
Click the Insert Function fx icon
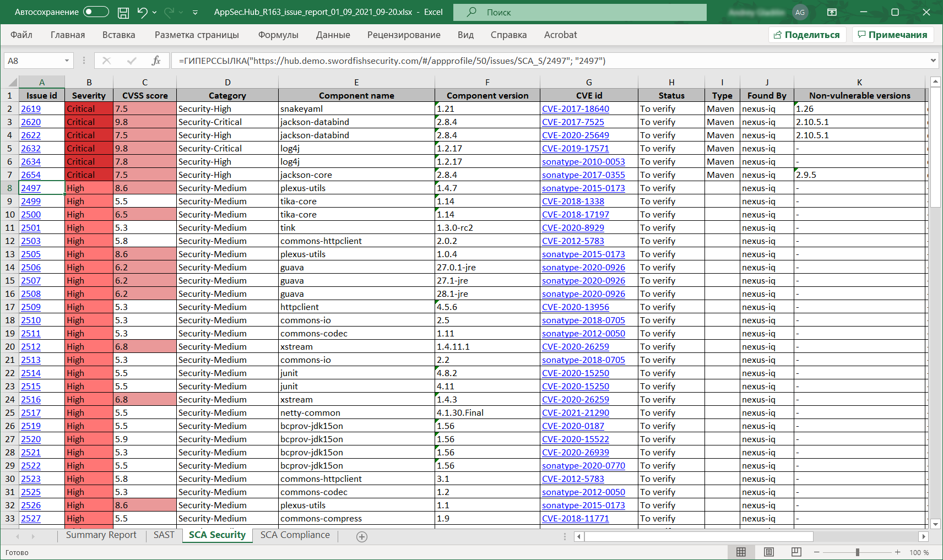[156, 61]
